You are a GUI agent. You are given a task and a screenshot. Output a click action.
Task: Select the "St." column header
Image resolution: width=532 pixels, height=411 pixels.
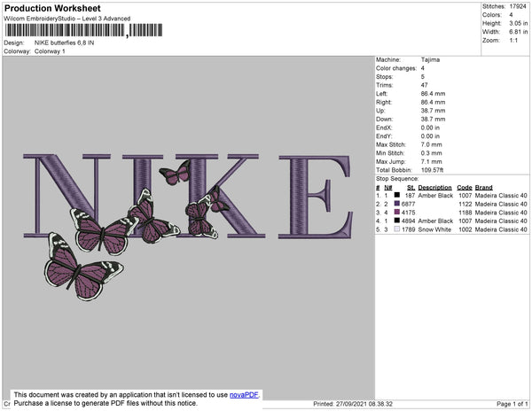point(411,188)
